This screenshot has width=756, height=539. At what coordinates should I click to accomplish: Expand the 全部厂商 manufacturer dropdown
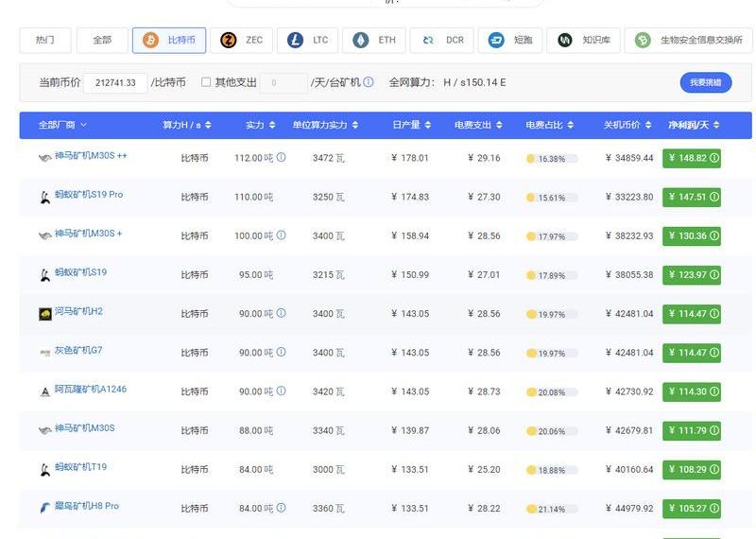[x=62, y=125]
